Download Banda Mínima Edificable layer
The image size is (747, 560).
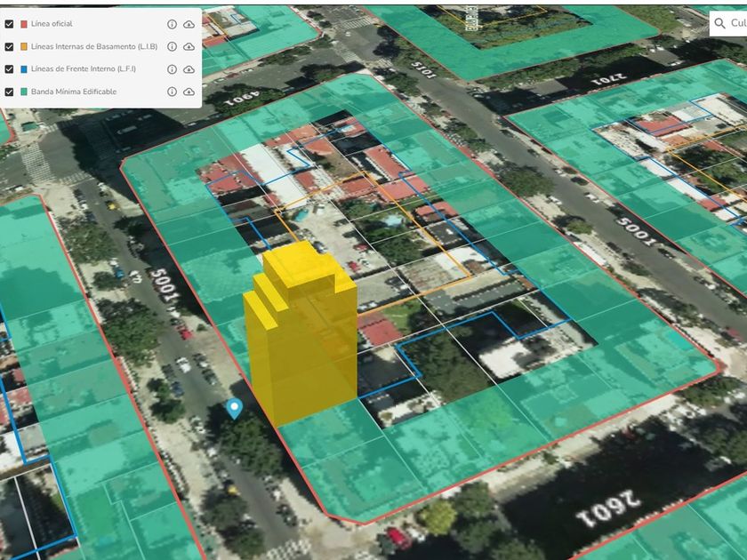189,92
